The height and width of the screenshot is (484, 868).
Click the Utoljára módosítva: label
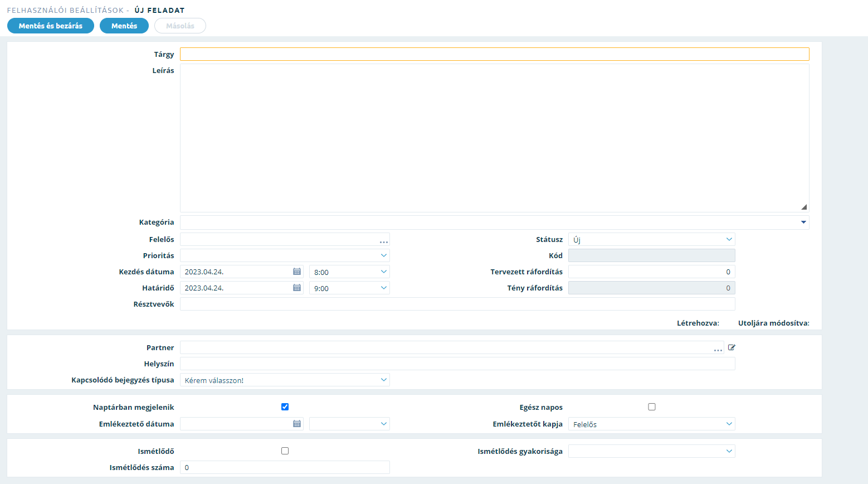pyautogui.click(x=774, y=323)
